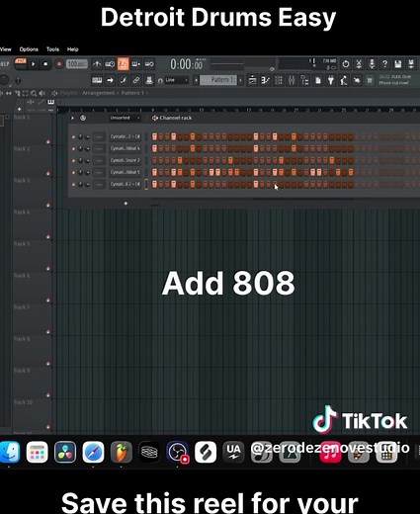Open the Piano roll view icon
The height and width of the screenshot is (514, 420).
coord(266,80)
